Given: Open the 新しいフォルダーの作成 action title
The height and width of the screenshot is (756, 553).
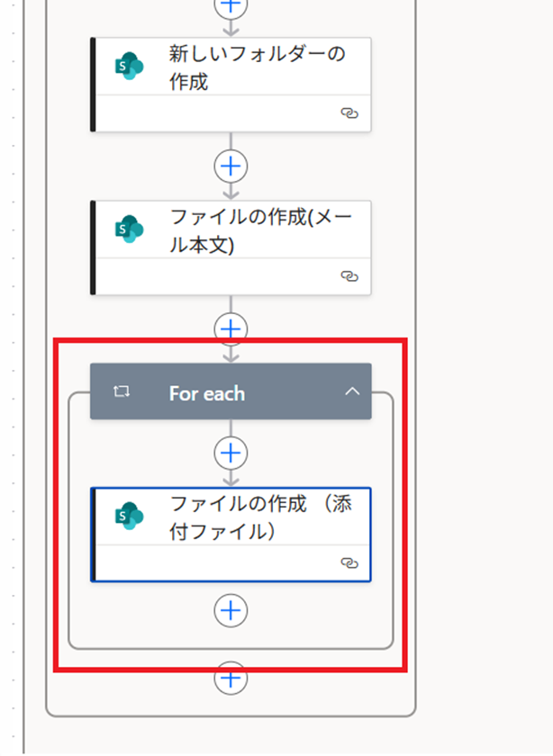Looking at the screenshot, I should click(x=257, y=67).
